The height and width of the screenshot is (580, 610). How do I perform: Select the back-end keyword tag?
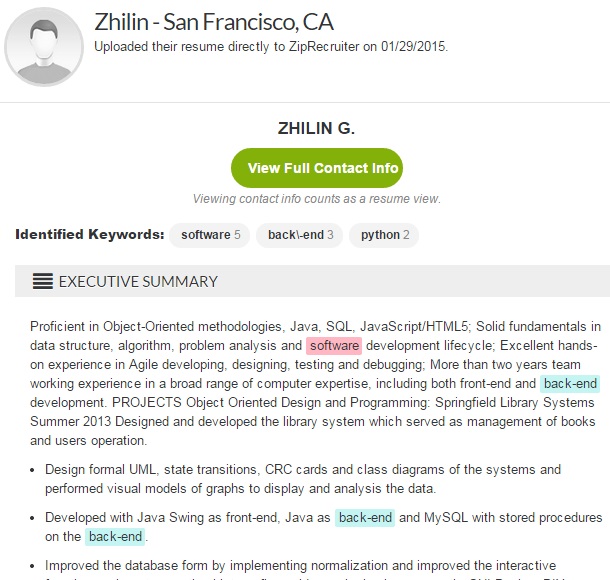pos(300,235)
